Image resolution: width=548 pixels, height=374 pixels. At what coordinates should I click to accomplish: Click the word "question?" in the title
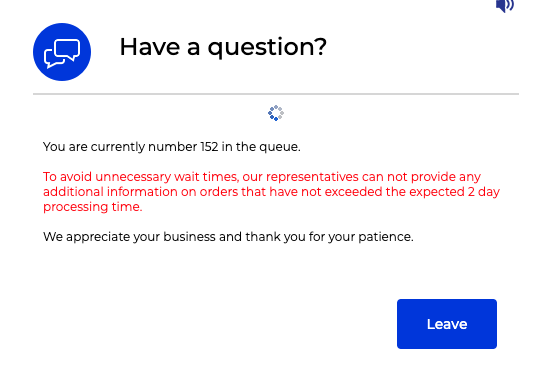point(267,48)
